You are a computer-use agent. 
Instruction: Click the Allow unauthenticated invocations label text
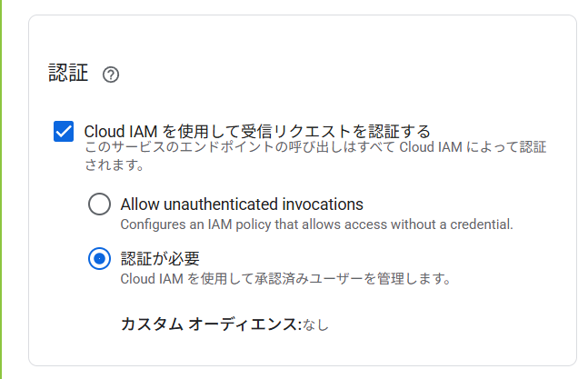242,204
